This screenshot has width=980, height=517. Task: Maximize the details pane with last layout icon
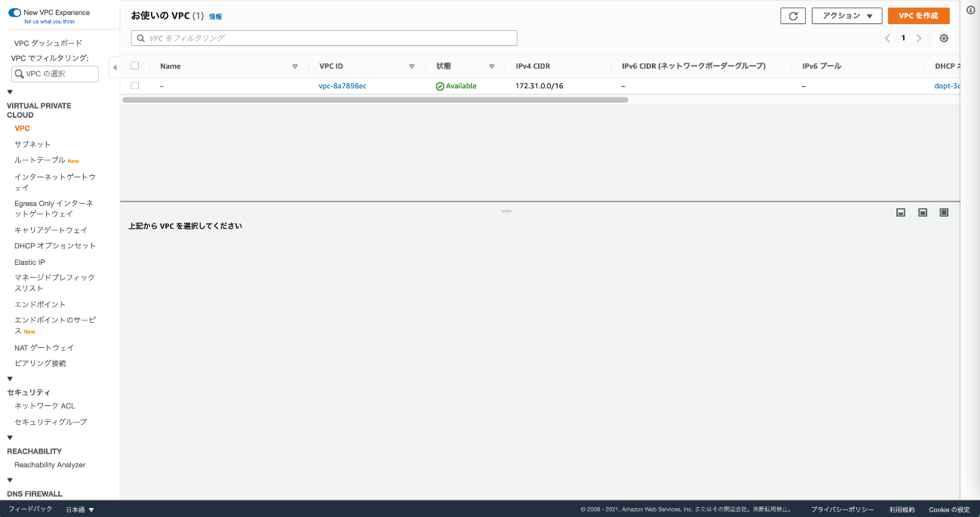(944, 213)
